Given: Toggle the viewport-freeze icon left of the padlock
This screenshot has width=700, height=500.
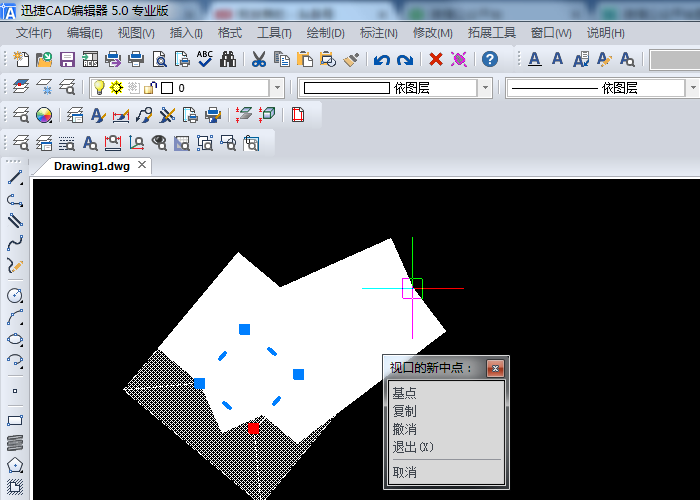Looking at the screenshot, I should pyautogui.click(x=133, y=88).
